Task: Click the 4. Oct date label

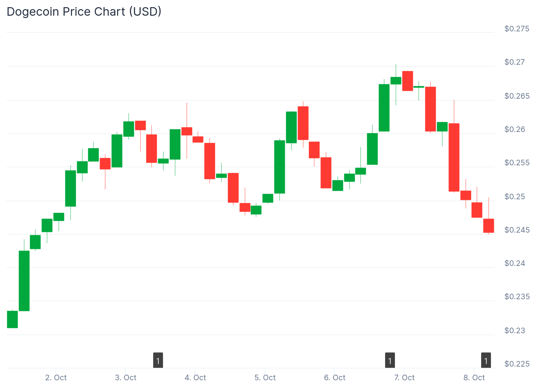Action: coord(195,378)
